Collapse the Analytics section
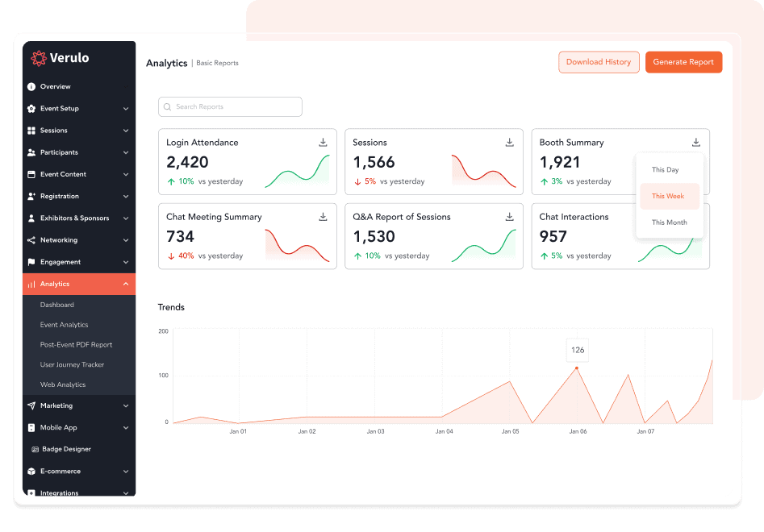The image size is (764, 532). (125, 284)
